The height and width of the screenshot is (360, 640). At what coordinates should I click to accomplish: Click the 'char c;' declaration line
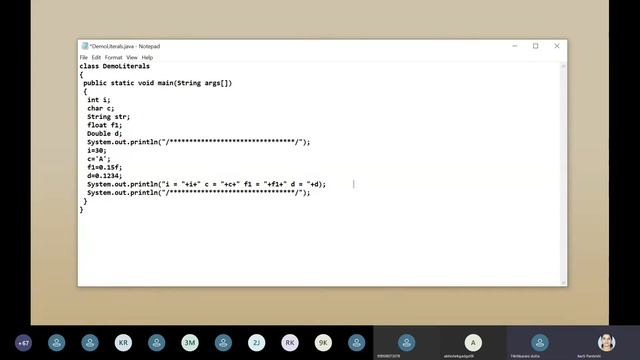(x=100, y=108)
